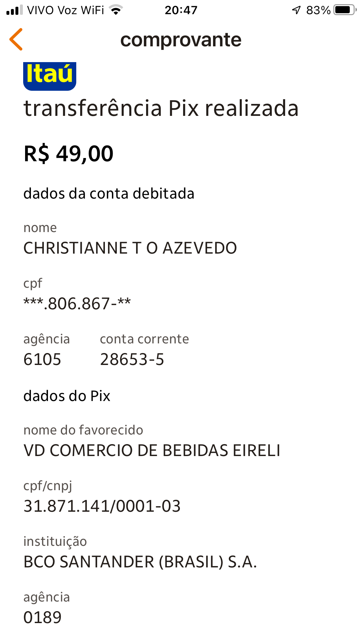Tap the favorecido agência number 0189
362x644 pixels.
point(42,618)
